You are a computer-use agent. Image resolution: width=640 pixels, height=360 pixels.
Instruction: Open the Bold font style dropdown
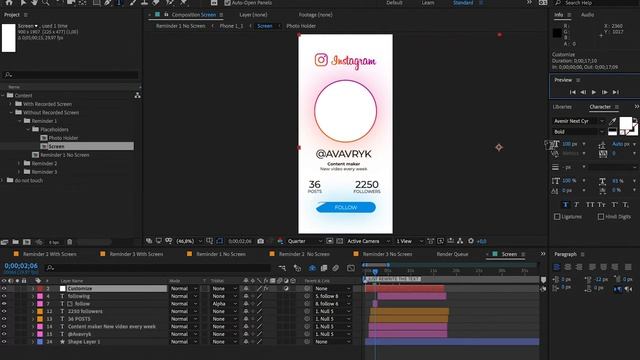[578, 132]
